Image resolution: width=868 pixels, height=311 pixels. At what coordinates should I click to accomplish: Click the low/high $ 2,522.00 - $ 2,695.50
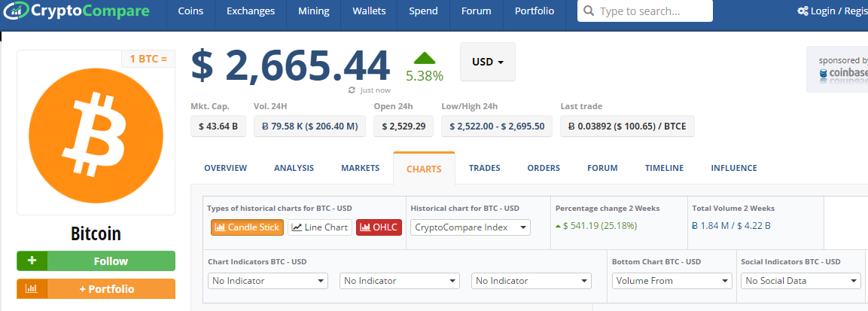(x=497, y=127)
